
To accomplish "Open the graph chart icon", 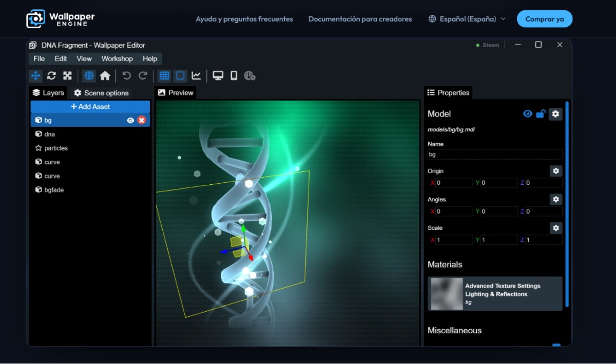I will click(x=196, y=76).
